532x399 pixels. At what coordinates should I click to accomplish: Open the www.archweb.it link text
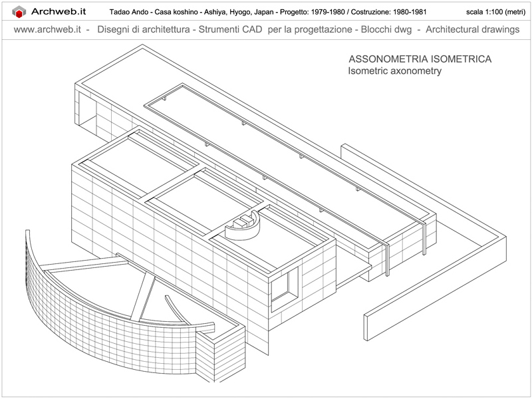point(47,29)
